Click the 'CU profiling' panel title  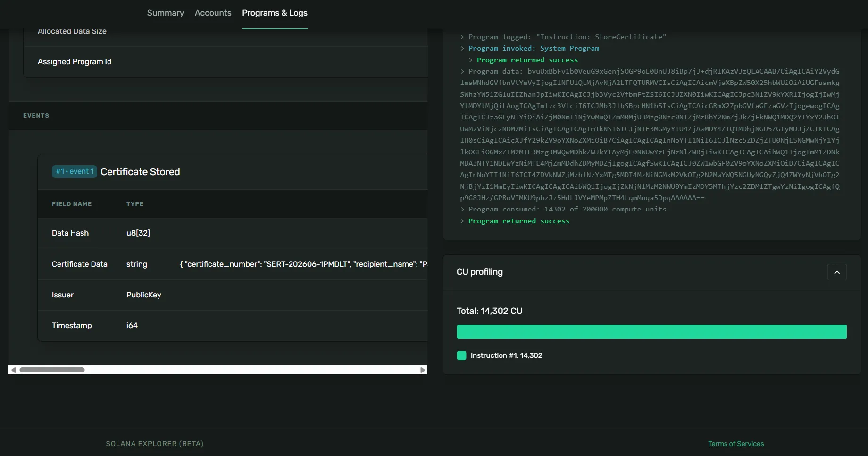pos(480,272)
